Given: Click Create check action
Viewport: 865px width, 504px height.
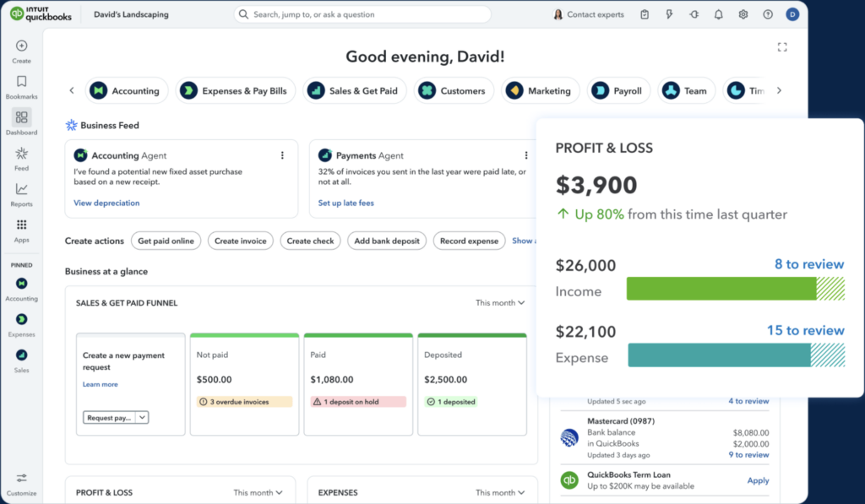Looking at the screenshot, I should pos(311,241).
